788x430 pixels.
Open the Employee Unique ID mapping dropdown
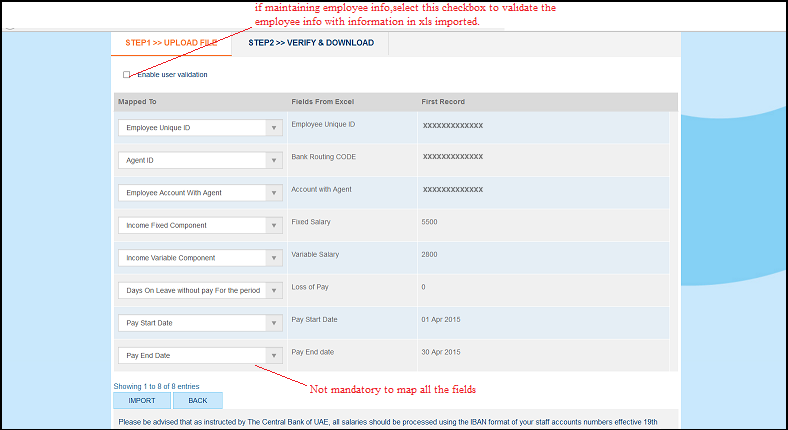point(199,128)
